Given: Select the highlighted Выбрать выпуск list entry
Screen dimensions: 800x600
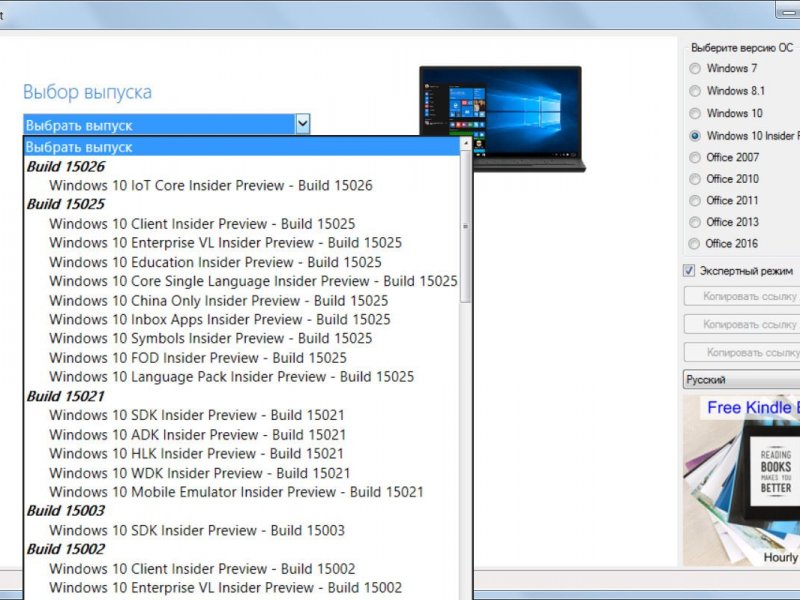Looking at the screenshot, I should tap(242, 147).
